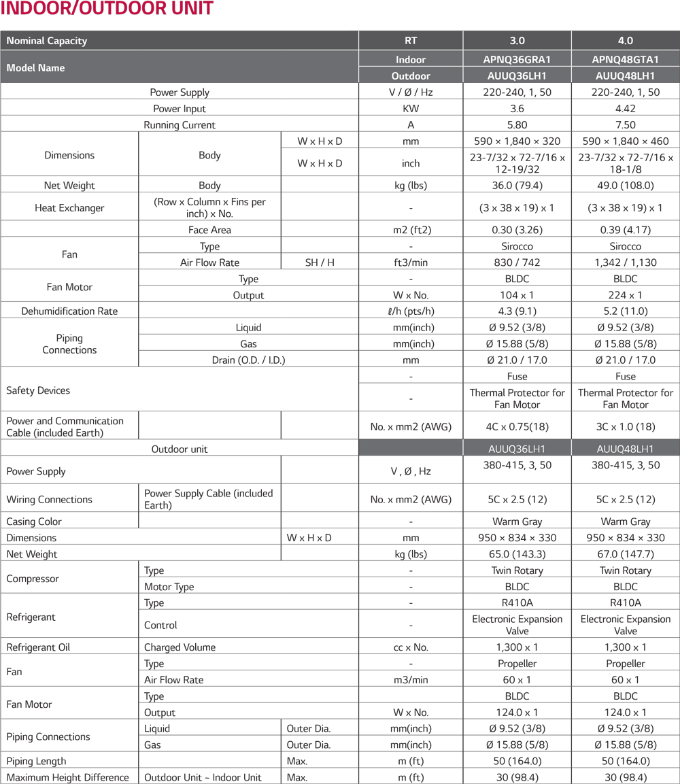This screenshot has height=784, width=680.
Task: Select the Wiring Connections label
Action: 49,500
